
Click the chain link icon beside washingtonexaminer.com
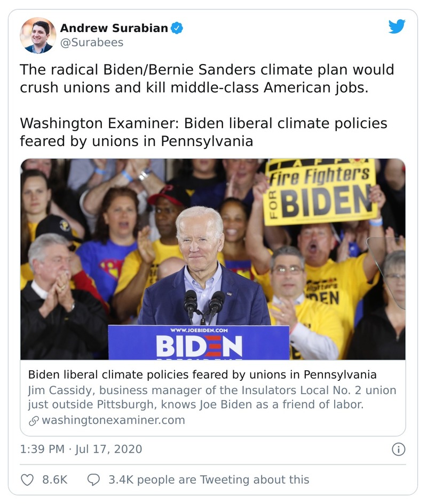tap(34, 420)
